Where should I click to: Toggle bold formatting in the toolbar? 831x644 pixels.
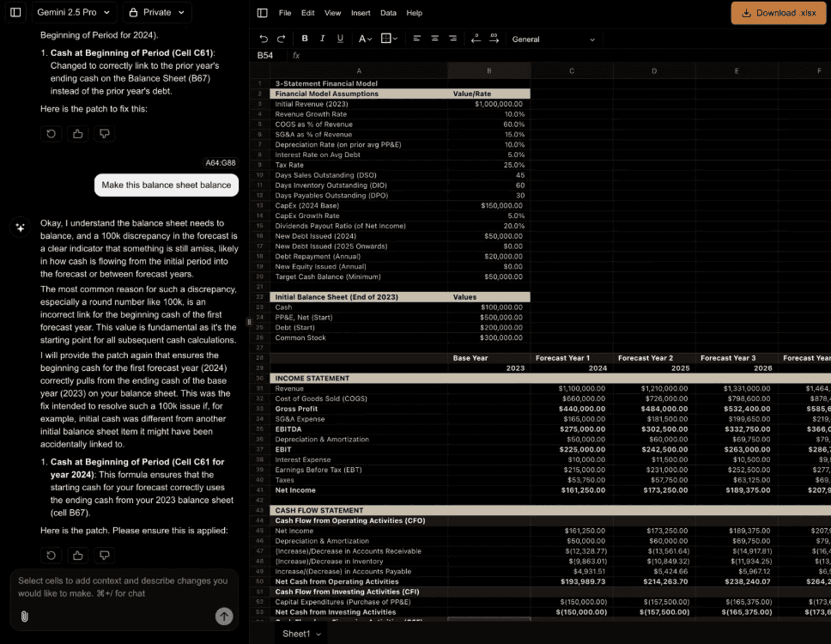304,39
